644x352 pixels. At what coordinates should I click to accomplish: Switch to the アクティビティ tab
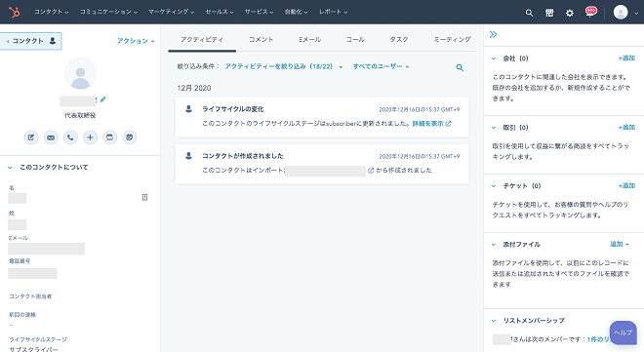coord(202,39)
